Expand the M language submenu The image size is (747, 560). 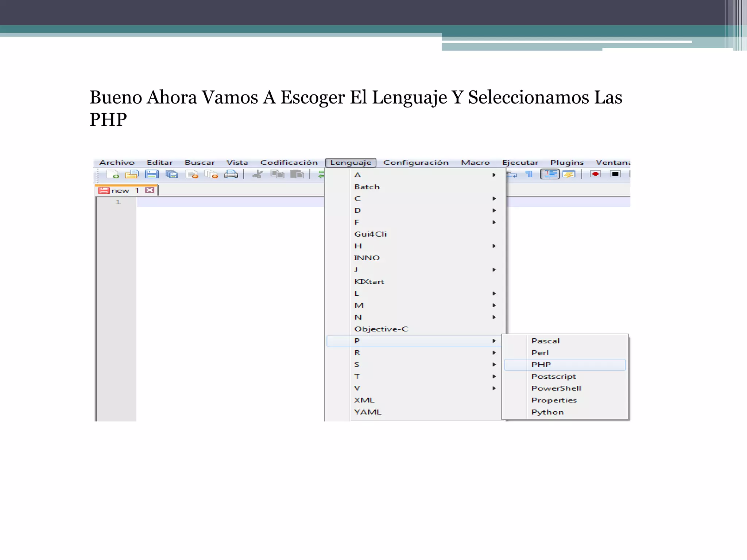[415, 305]
